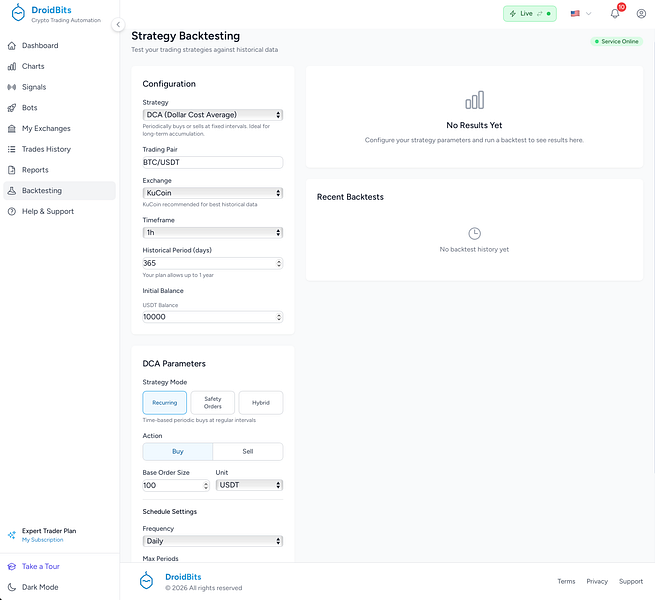Open the Support footer link
The image size is (655, 600).
pos(631,581)
